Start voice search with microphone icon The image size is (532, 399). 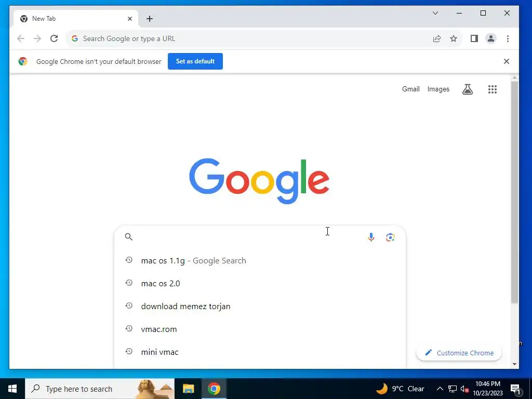coord(371,237)
